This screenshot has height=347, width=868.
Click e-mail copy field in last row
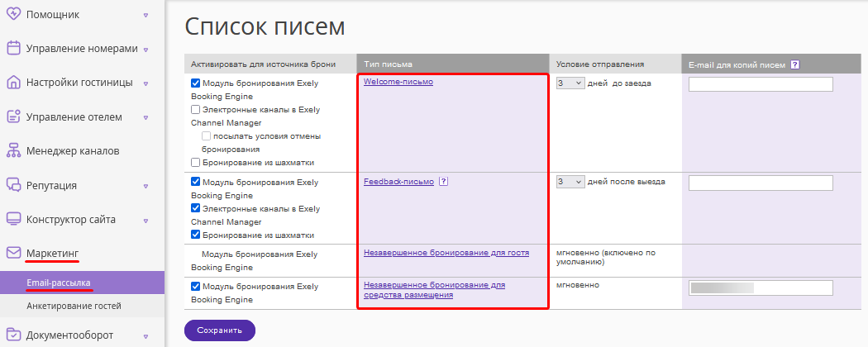pyautogui.click(x=761, y=288)
